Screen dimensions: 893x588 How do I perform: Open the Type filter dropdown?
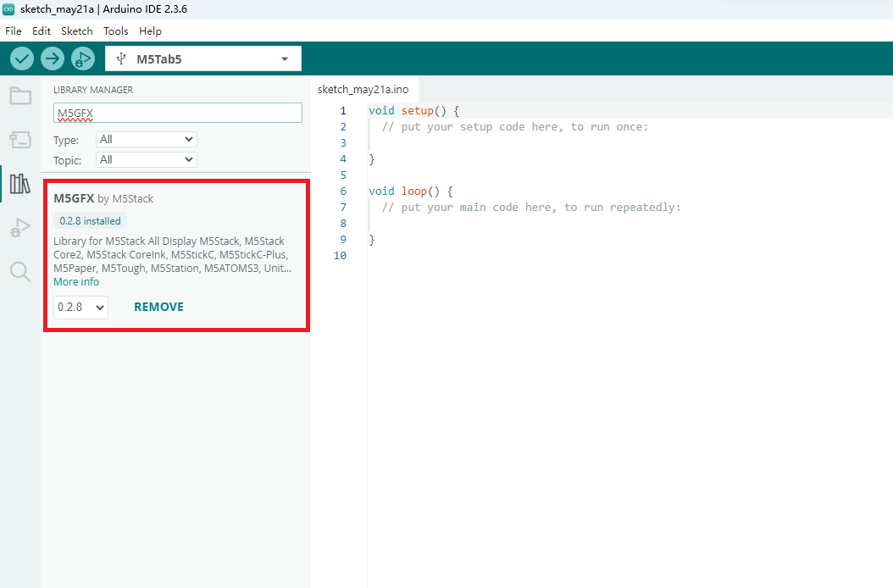pos(147,140)
